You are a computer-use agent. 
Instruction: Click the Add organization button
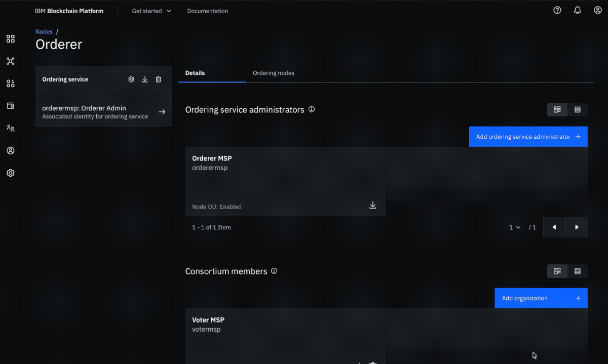541,298
